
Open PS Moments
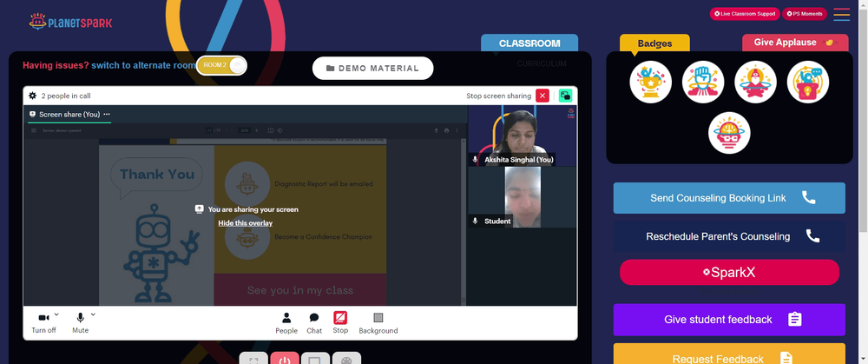(805, 14)
